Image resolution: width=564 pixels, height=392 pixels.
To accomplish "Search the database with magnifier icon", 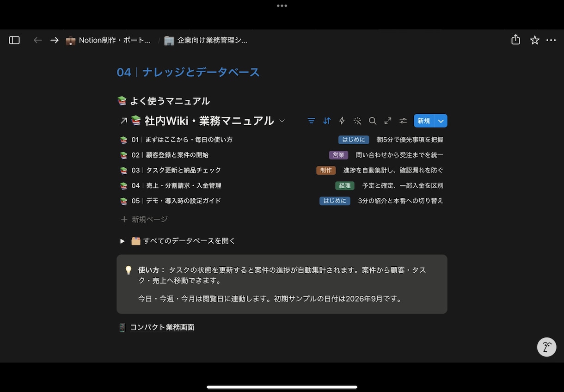I will point(373,121).
